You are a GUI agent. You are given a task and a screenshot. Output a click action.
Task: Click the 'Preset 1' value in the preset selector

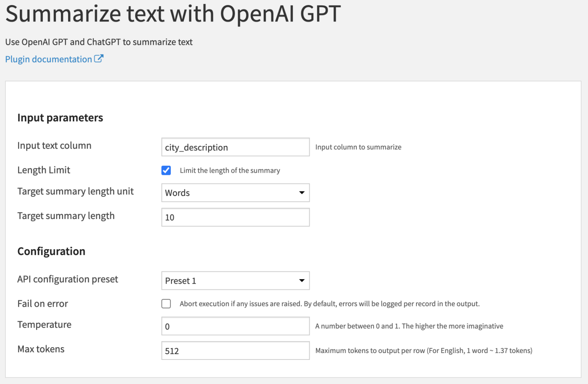click(x=180, y=281)
